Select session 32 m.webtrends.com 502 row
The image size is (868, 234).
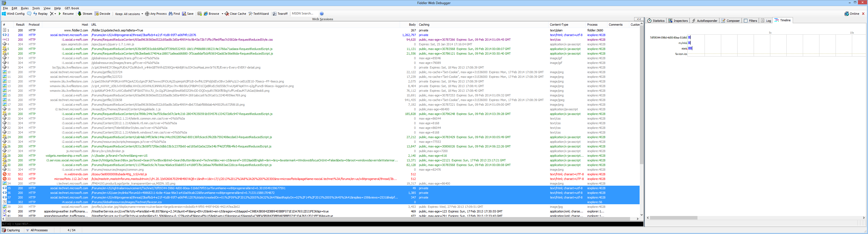click(x=320, y=174)
